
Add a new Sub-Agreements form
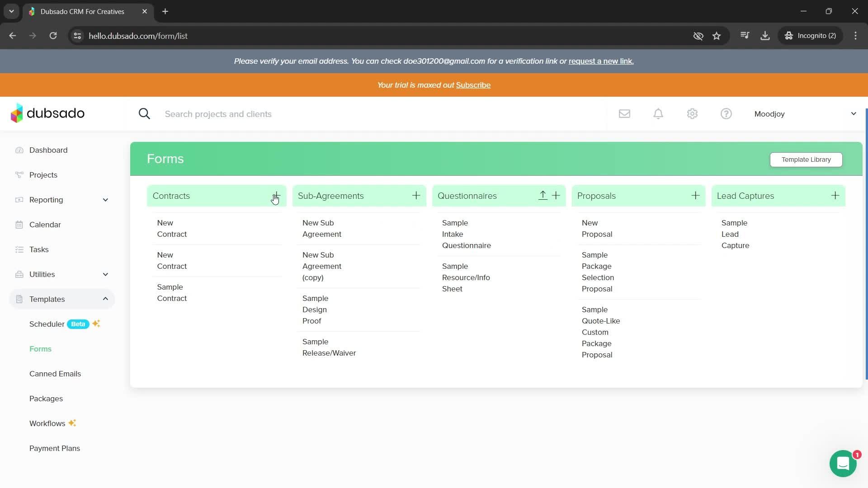(x=416, y=196)
